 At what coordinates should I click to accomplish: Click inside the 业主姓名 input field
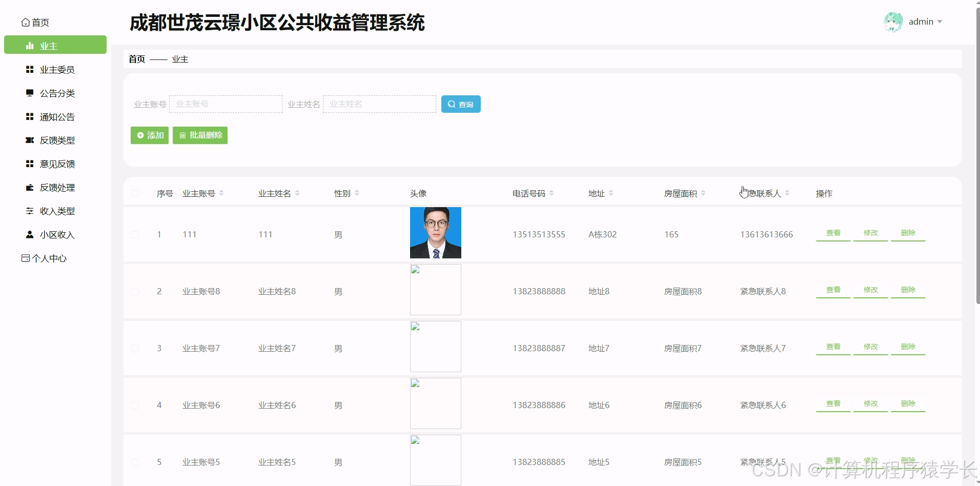click(x=379, y=104)
